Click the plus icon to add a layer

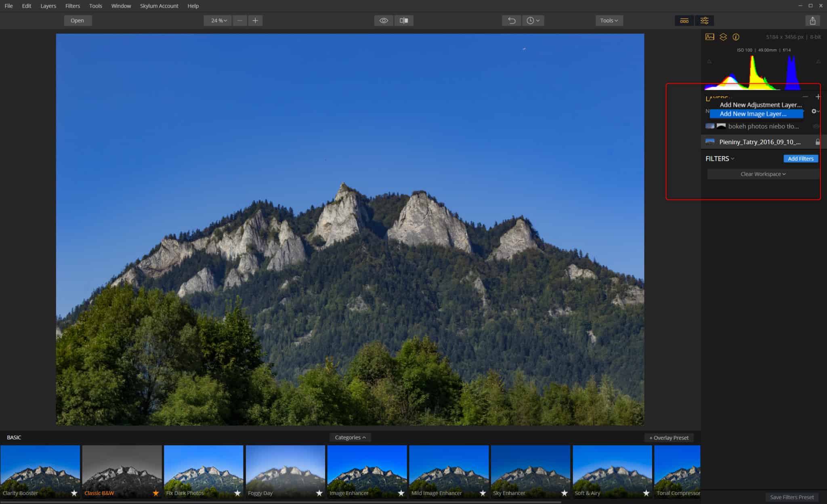pos(818,97)
